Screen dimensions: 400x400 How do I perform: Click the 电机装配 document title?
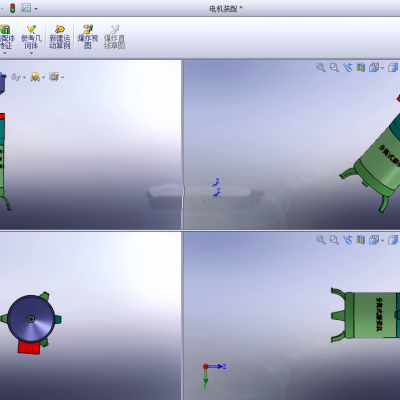(x=223, y=8)
